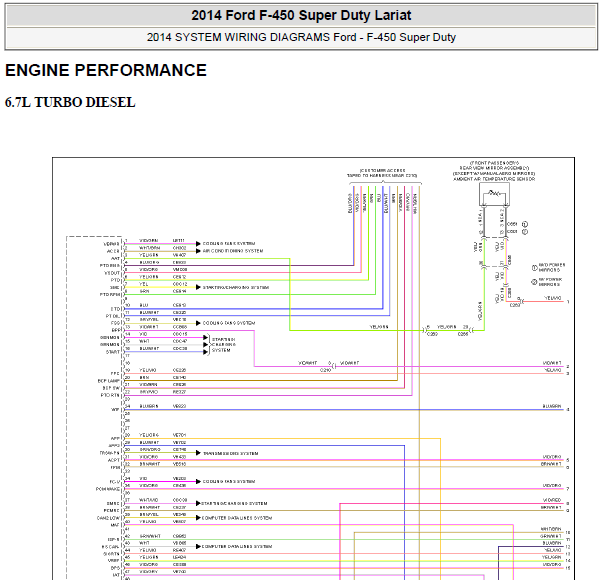603x580 pixels.
Task: Click the arrow on pin 14 VIO wire
Action: (x=206, y=338)
